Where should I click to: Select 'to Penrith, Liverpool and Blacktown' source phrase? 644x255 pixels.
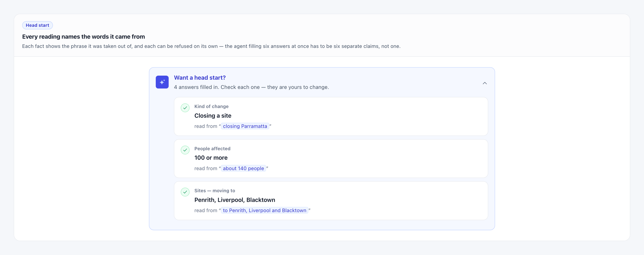[265, 210]
